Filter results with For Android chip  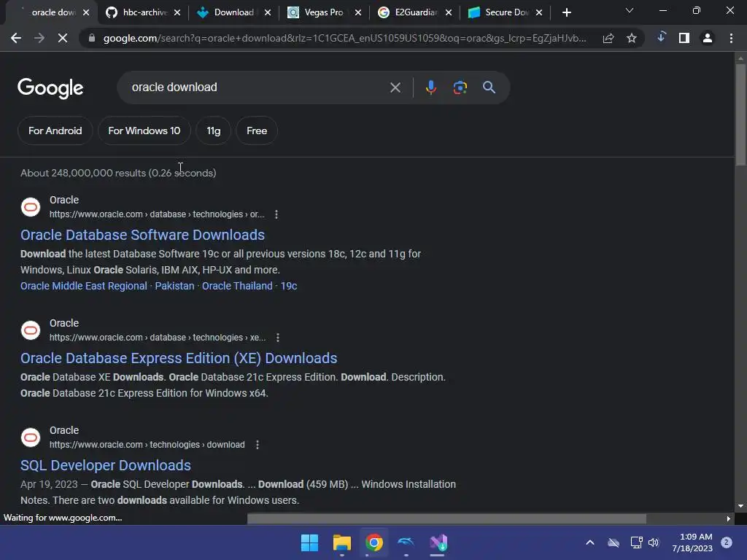(x=55, y=131)
